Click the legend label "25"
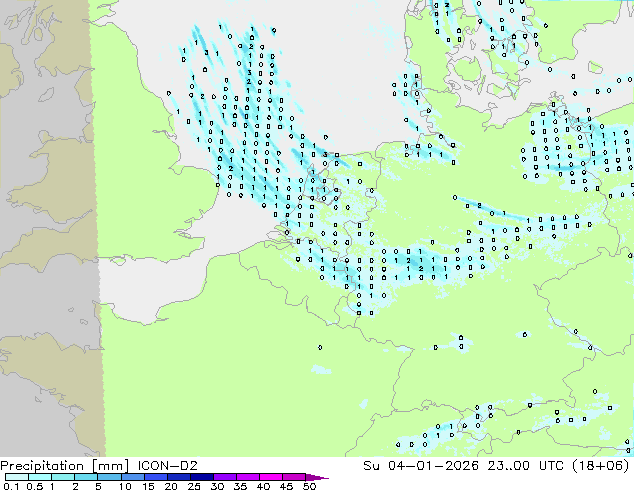Viewport: 634px width, 490px height. [x=194, y=486]
